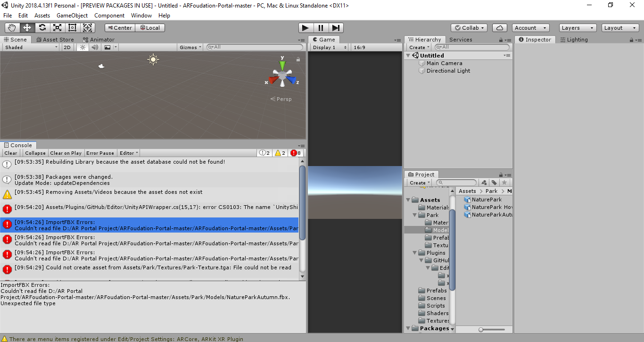Viewport: 644px width, 342px height.
Task: Select the Hand tool
Action: click(x=12, y=28)
